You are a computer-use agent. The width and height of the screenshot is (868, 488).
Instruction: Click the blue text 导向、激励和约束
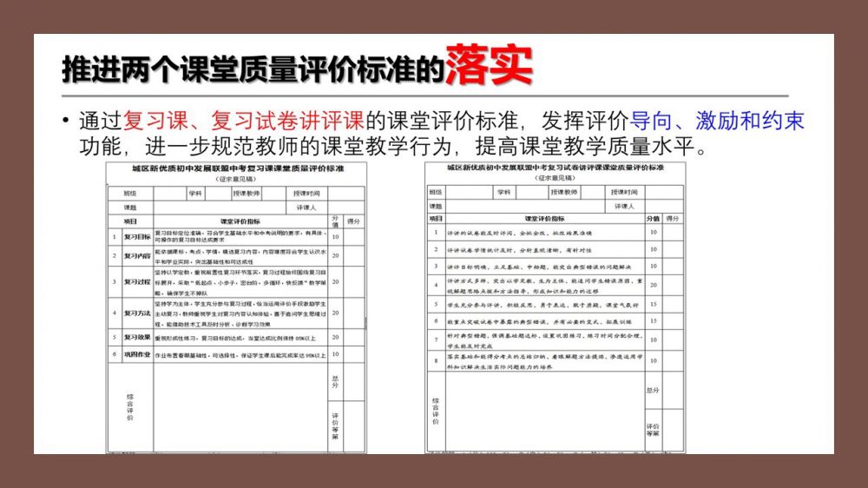[x=717, y=120]
